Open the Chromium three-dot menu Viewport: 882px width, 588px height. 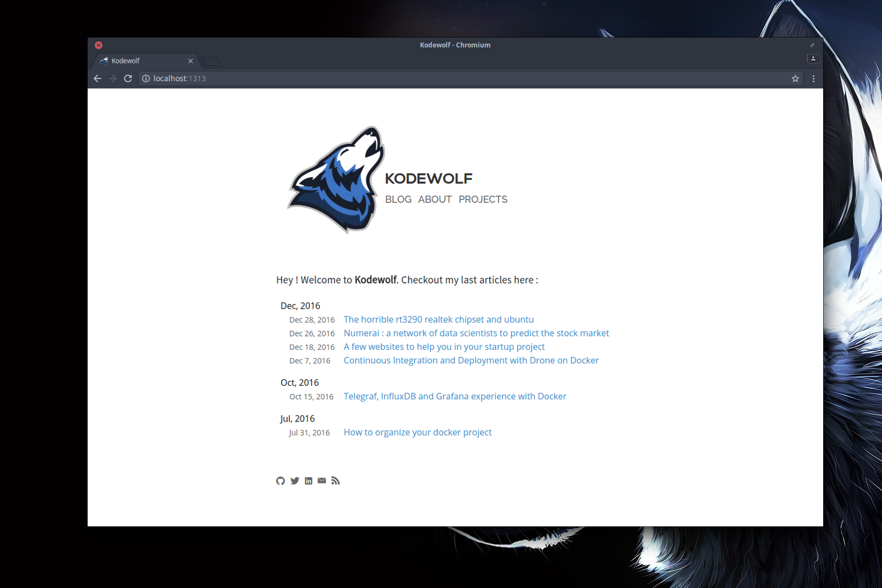click(813, 78)
